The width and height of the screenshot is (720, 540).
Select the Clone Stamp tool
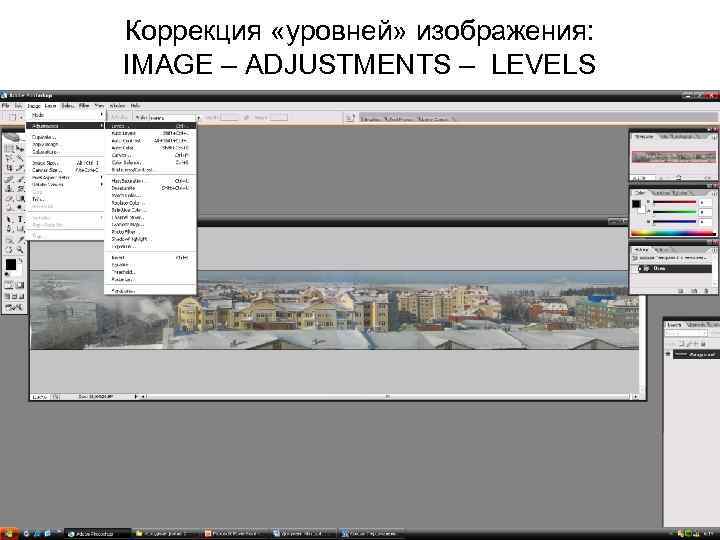(9, 188)
